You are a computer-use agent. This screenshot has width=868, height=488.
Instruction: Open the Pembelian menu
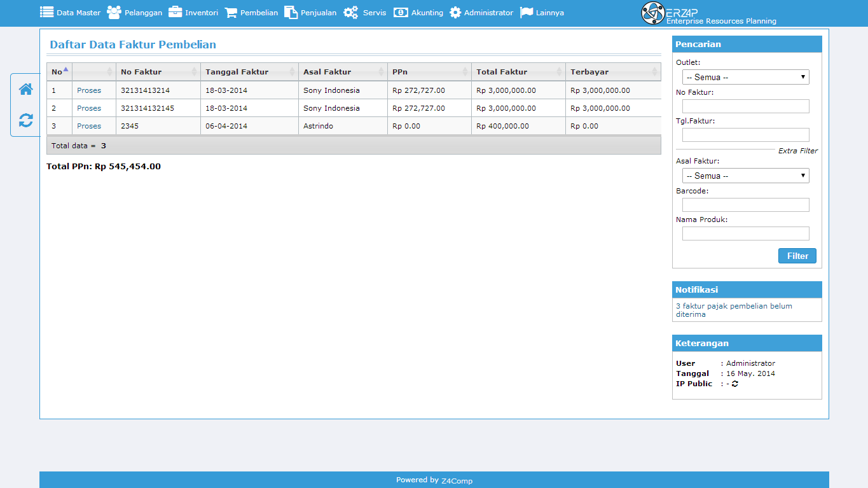[251, 13]
